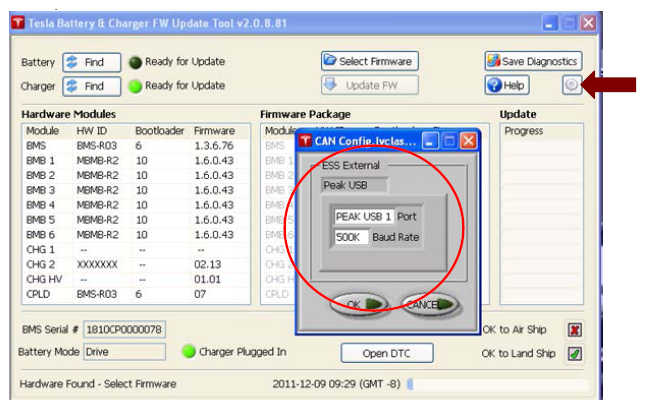Click CHG 2 firmware value 02.13
This screenshot has width=646, height=409.
pos(208,264)
